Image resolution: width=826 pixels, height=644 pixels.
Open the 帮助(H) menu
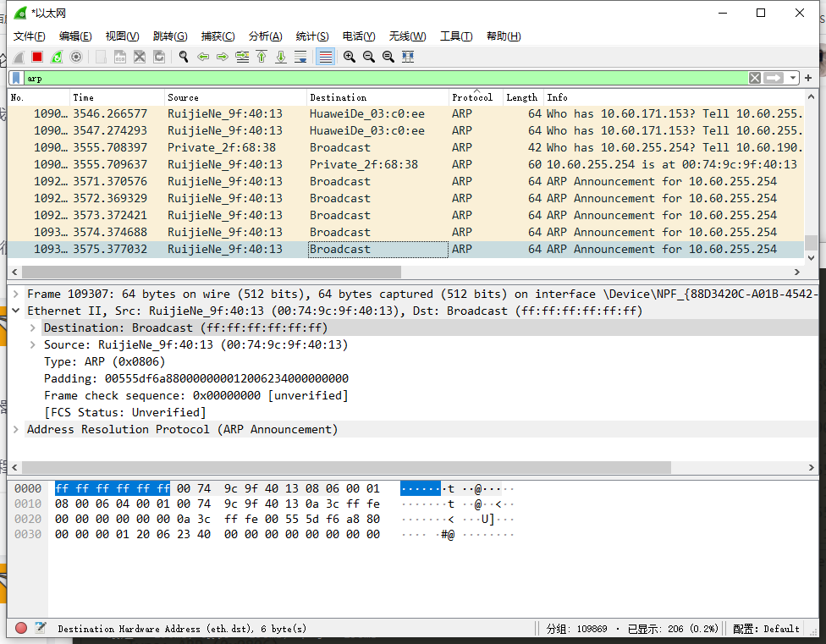pos(504,36)
